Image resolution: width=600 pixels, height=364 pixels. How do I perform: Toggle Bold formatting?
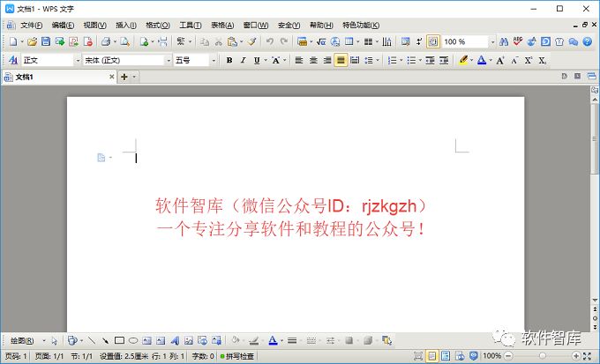click(x=229, y=61)
